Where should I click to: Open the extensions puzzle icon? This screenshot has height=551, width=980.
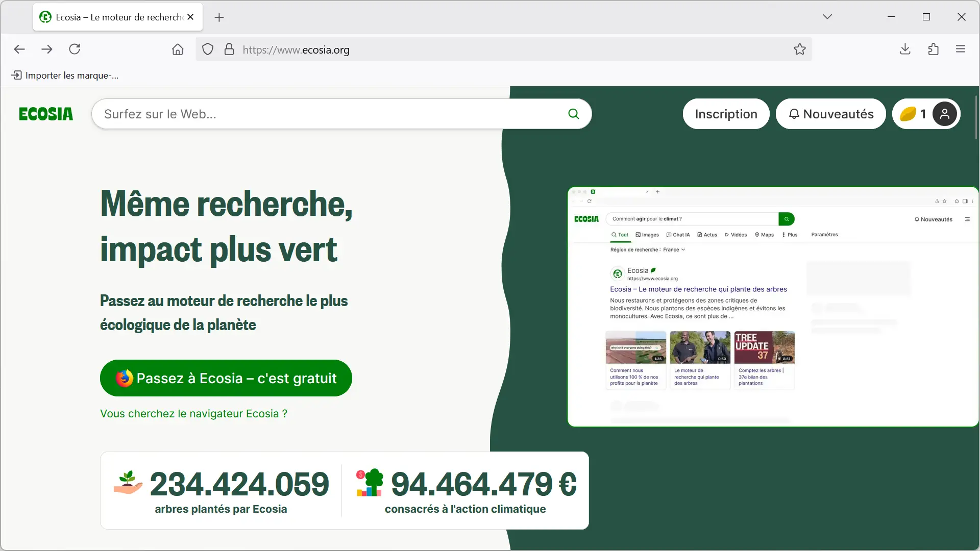tap(933, 49)
